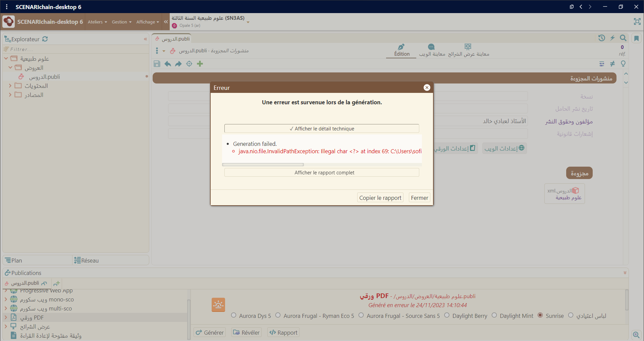Select the Sunrise skin radio button
The image size is (644, 341).
click(x=540, y=315)
